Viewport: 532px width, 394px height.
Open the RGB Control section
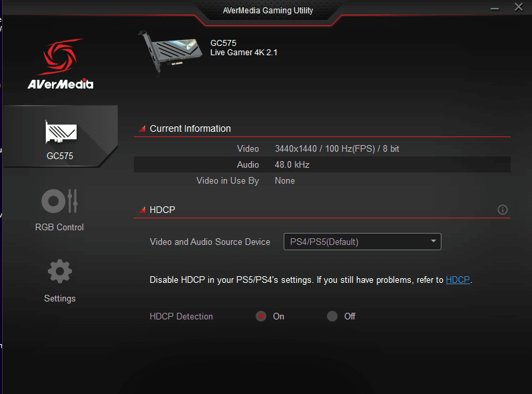point(59,210)
